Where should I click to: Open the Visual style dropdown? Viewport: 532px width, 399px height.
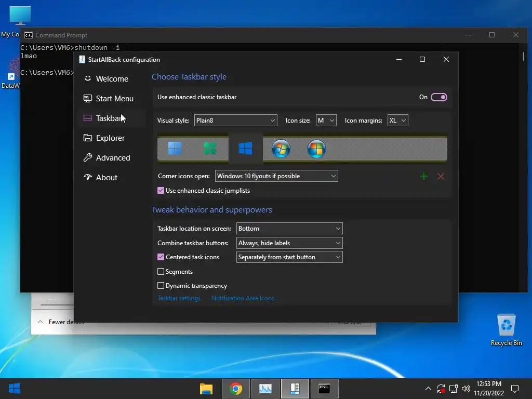click(235, 120)
